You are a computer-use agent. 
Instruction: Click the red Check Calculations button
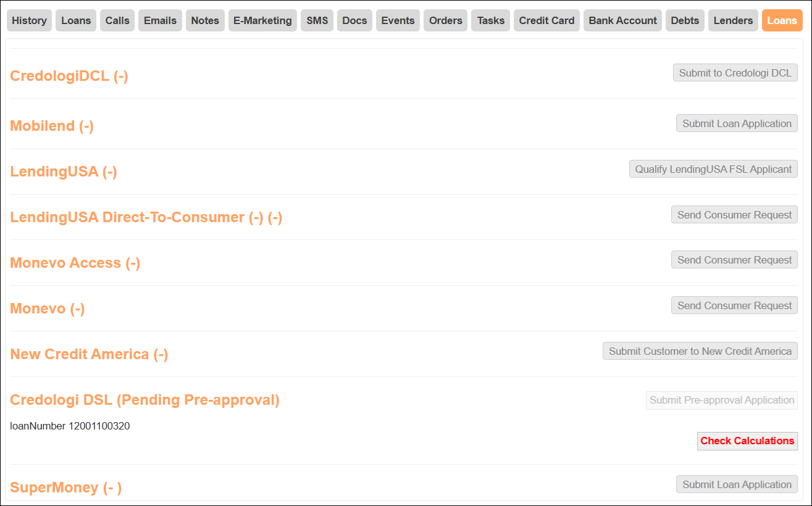click(x=747, y=441)
